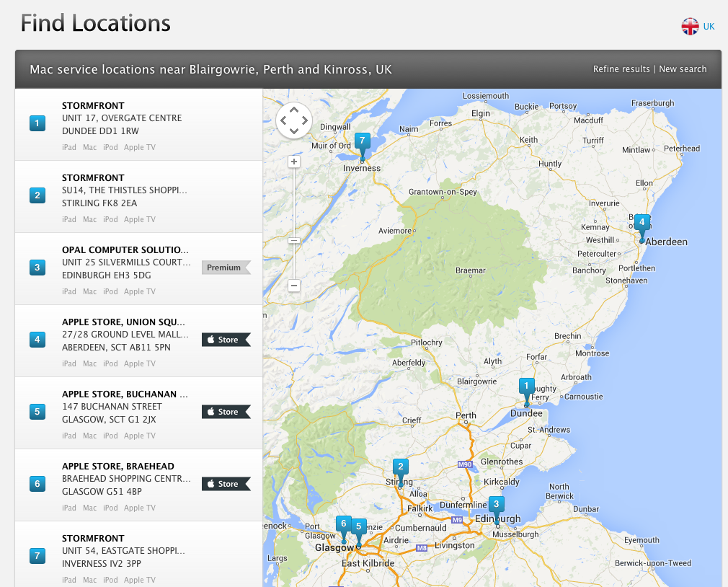Pan the map up with arrow control
The height and width of the screenshot is (587, 728).
click(294, 110)
